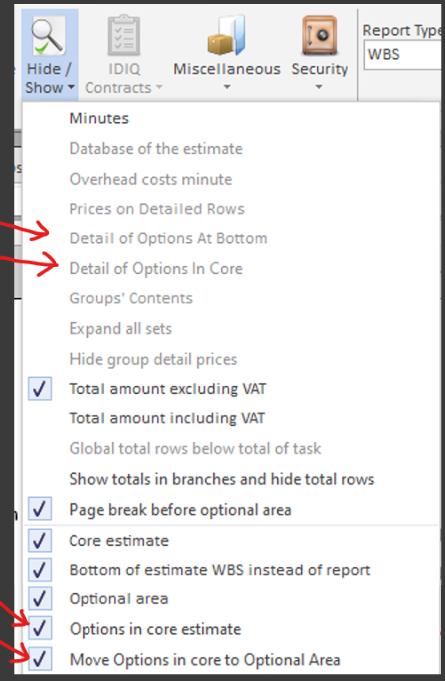Uncheck the Core estimate option
The width and height of the screenshot is (445, 681).
pos(40,541)
